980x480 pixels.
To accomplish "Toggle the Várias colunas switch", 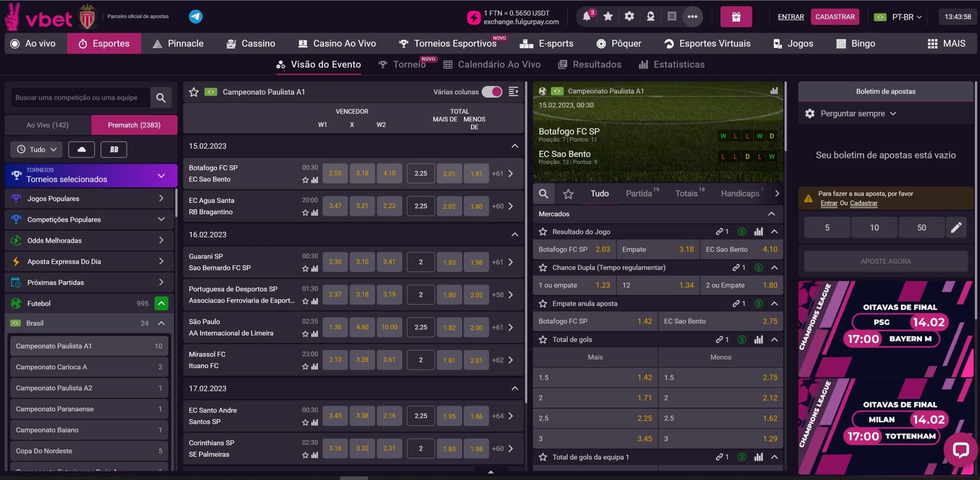I will pos(491,91).
